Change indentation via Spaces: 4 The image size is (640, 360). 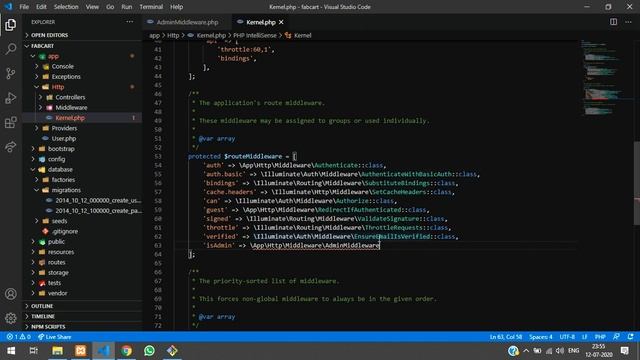[540, 337]
